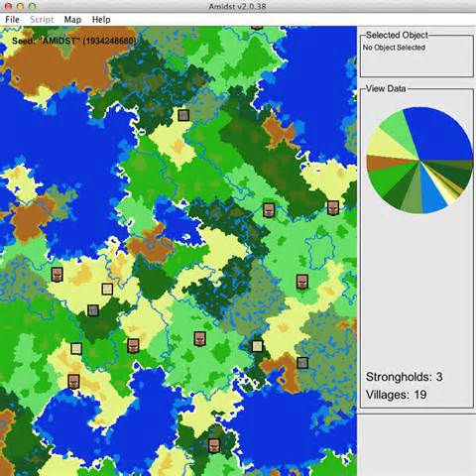
Task: Click the Amidst v2.0.38 window title
Action: tap(237, 6)
